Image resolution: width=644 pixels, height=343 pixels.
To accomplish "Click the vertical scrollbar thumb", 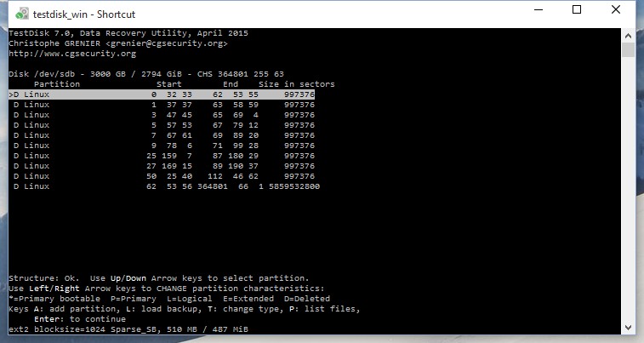I will pos(629,49).
